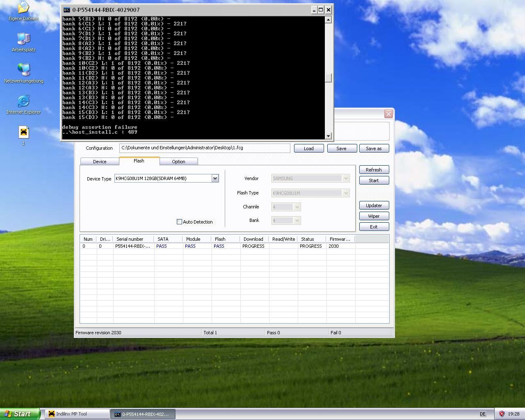Image resolution: width=525 pixels, height=420 pixels.
Task: Click the DE language indicator in taskbar
Action: [483, 414]
